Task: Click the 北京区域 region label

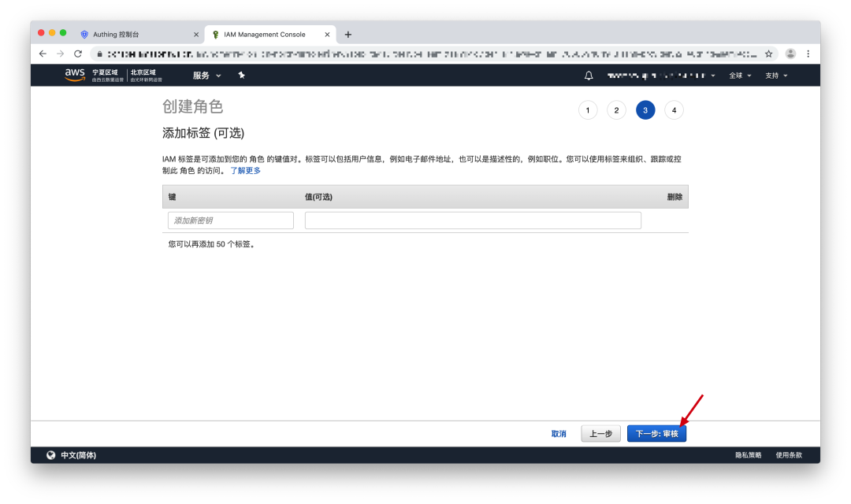Action: pos(146,76)
